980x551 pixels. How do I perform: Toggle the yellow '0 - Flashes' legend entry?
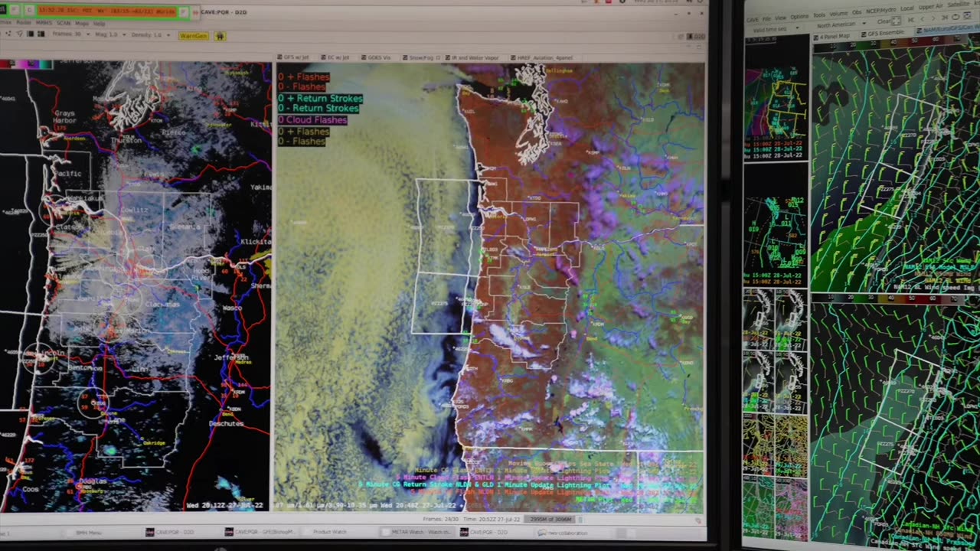pos(302,142)
